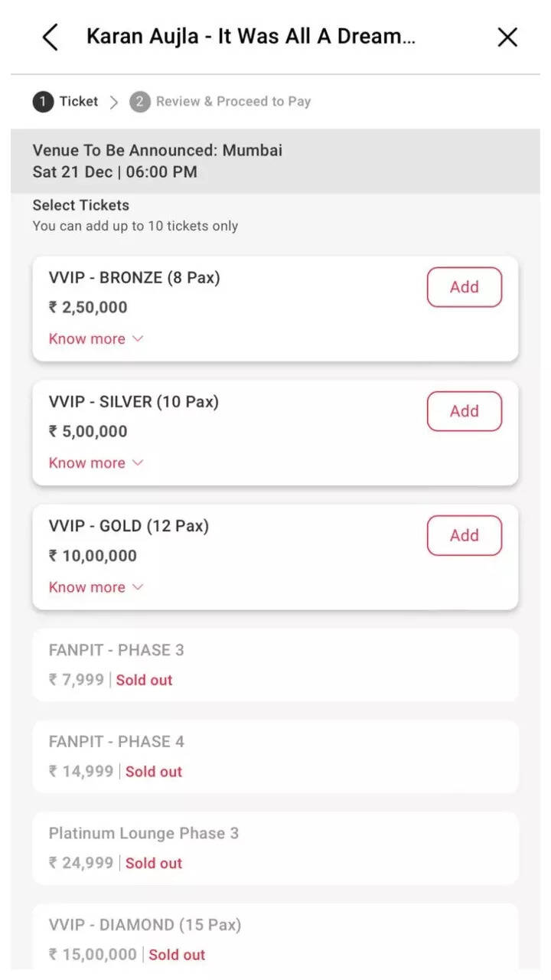Expand Know more under VVIP Gold

coord(87,587)
